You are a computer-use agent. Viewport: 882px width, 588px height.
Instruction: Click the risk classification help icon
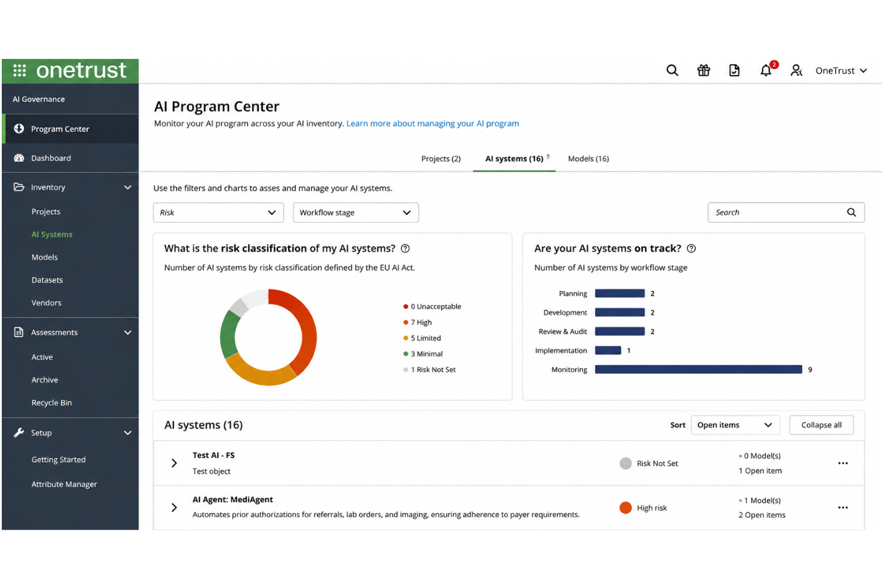point(405,248)
